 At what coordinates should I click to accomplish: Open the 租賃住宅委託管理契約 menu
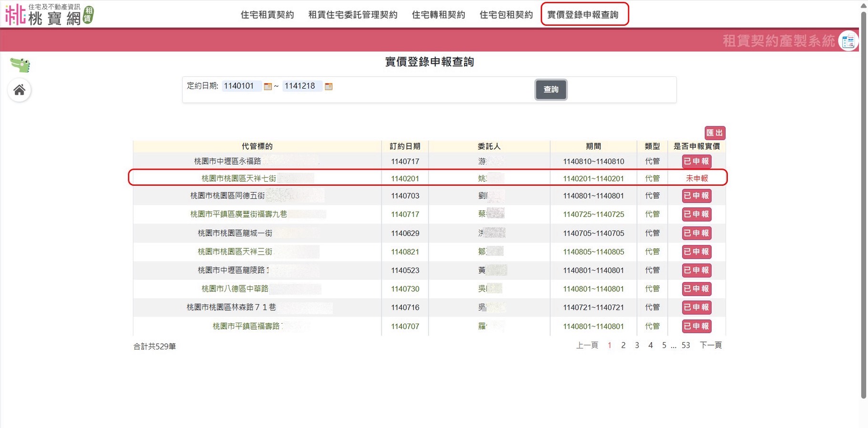[353, 15]
